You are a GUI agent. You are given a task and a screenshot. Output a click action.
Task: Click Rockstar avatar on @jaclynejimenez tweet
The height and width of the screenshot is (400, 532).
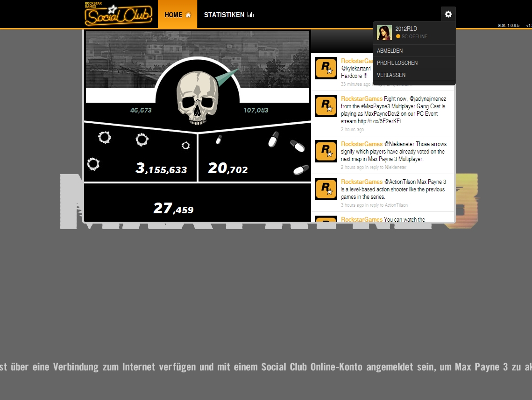pyautogui.click(x=326, y=106)
